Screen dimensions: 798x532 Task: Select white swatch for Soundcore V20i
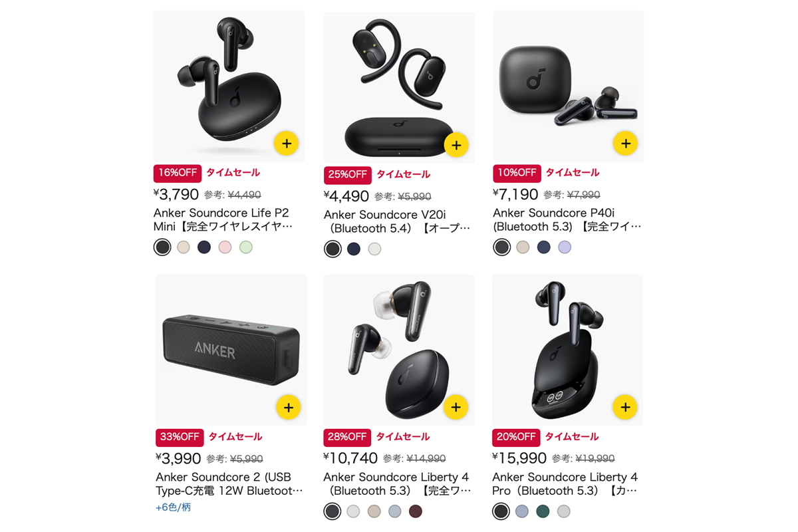374,249
